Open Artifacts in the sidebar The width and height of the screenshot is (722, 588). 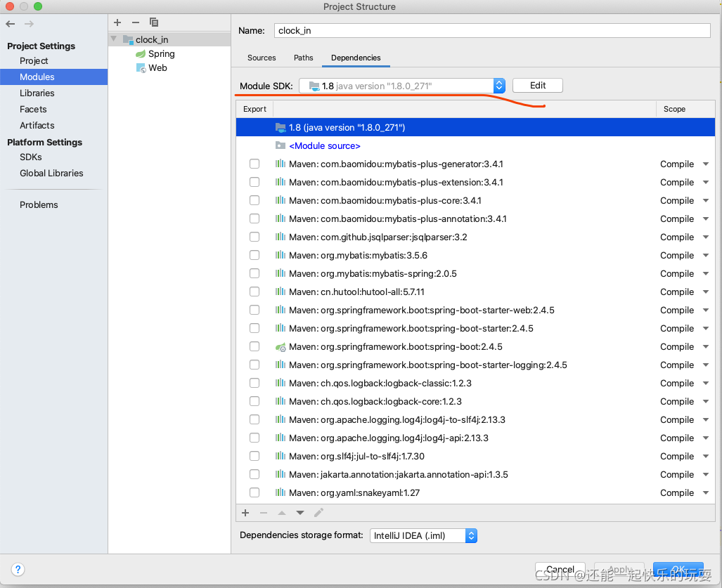(x=37, y=125)
